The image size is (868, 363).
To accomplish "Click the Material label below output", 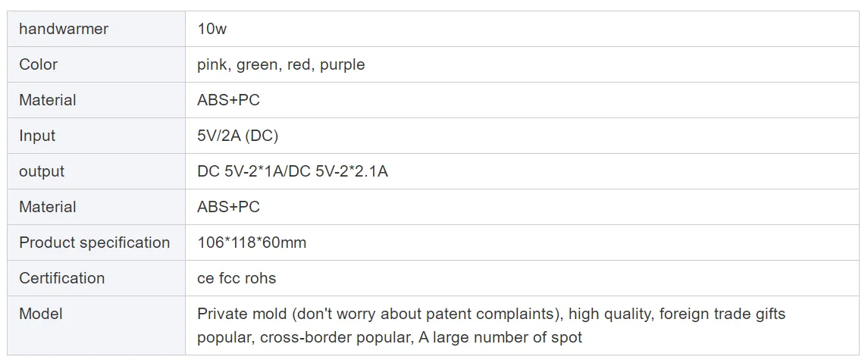I will click(x=47, y=207).
